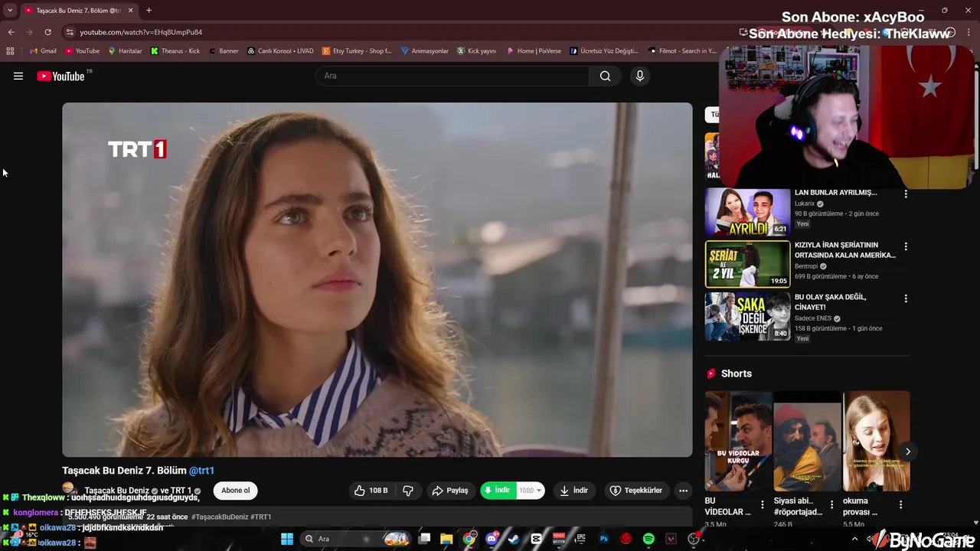The width and height of the screenshot is (980, 551).
Task: Reload the current page
Action: pos(47,32)
